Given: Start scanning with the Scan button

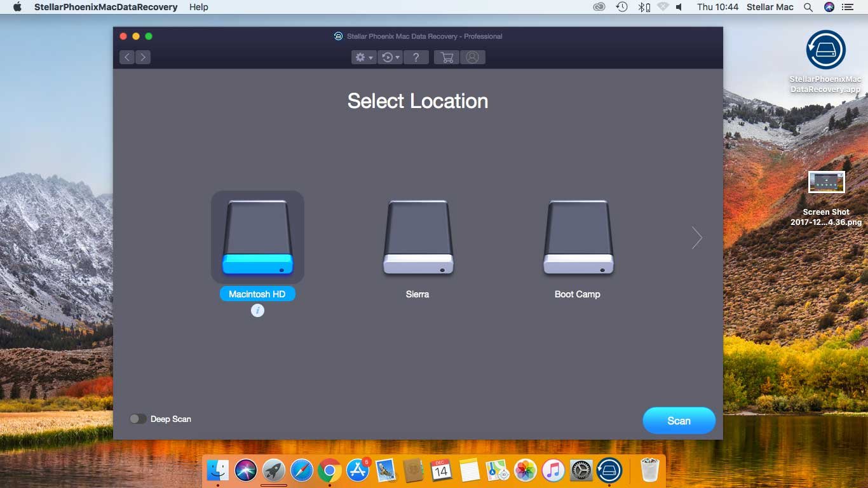Looking at the screenshot, I should pyautogui.click(x=679, y=421).
